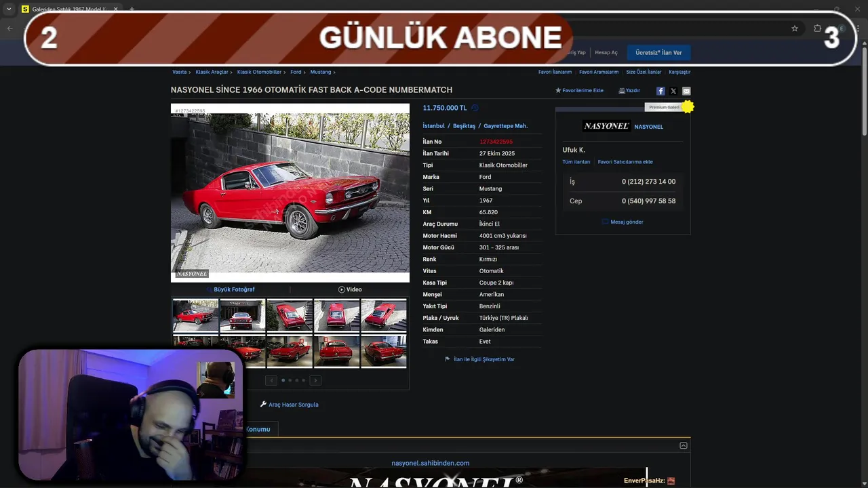Select second thumbnail, Mustang front at garage

(x=242, y=316)
